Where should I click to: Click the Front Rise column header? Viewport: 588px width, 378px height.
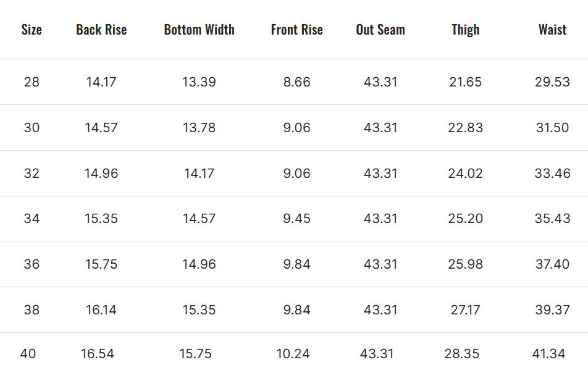click(x=296, y=30)
